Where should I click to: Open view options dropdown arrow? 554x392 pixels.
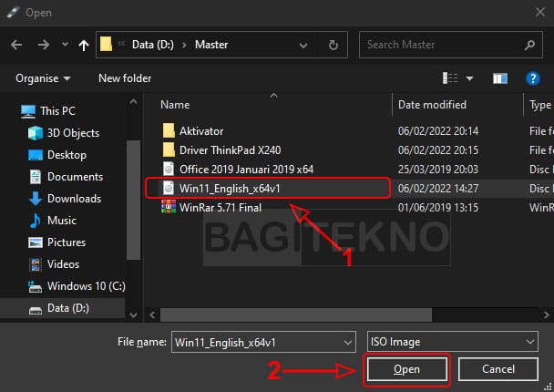[469, 78]
